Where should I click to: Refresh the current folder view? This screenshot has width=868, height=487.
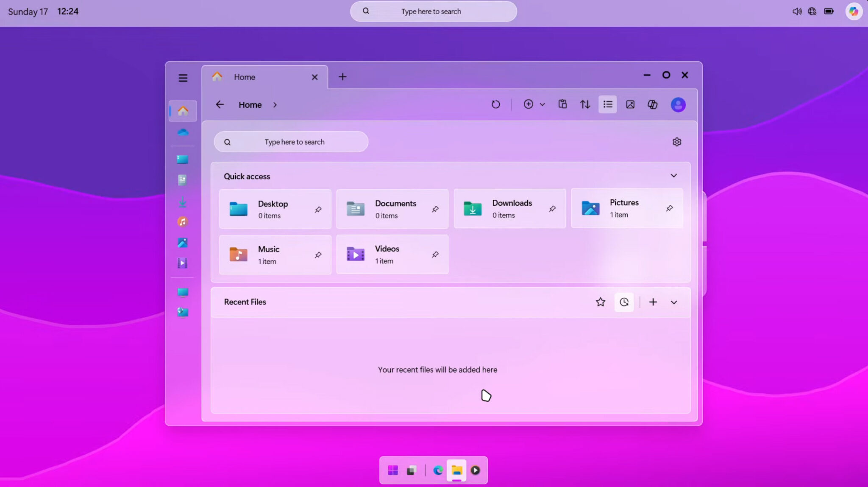tap(496, 104)
